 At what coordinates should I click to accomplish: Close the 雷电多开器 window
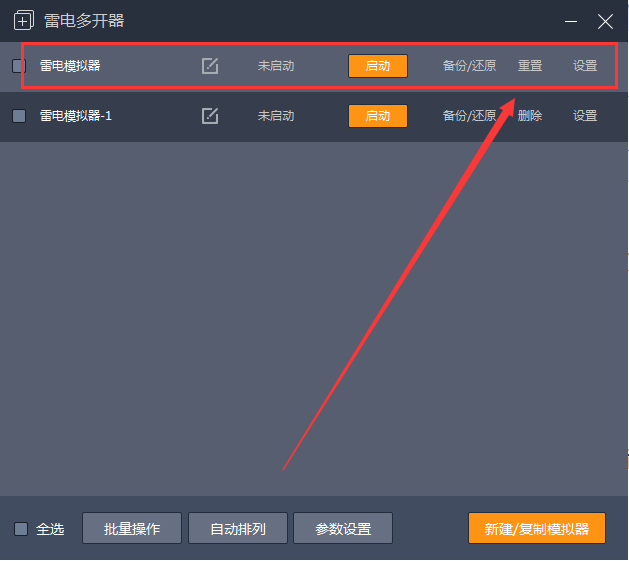pos(605,21)
